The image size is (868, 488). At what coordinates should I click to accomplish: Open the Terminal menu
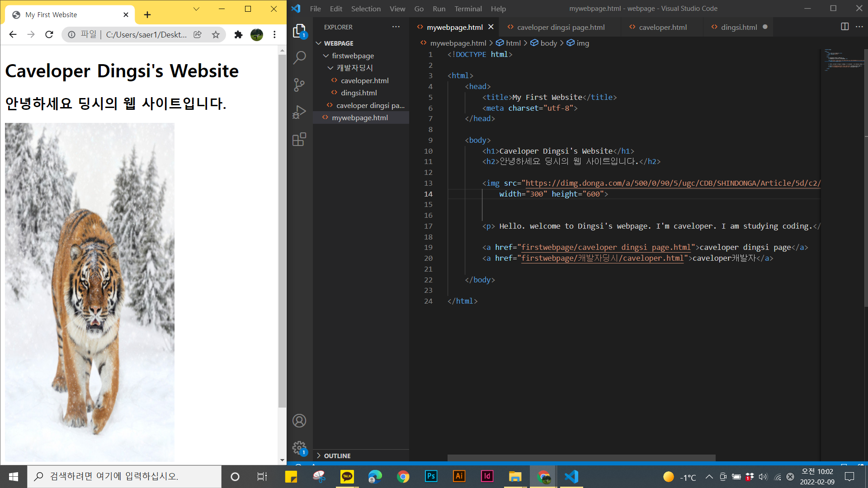click(x=468, y=9)
